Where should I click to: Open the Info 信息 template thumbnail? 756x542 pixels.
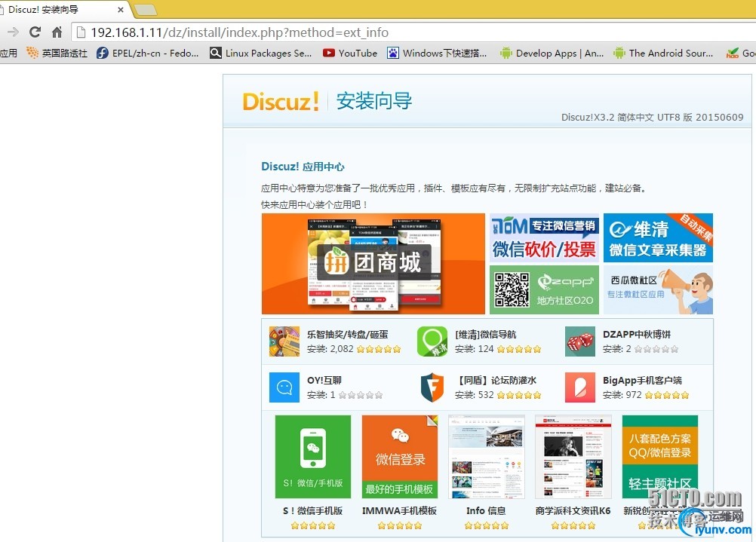[487, 457]
